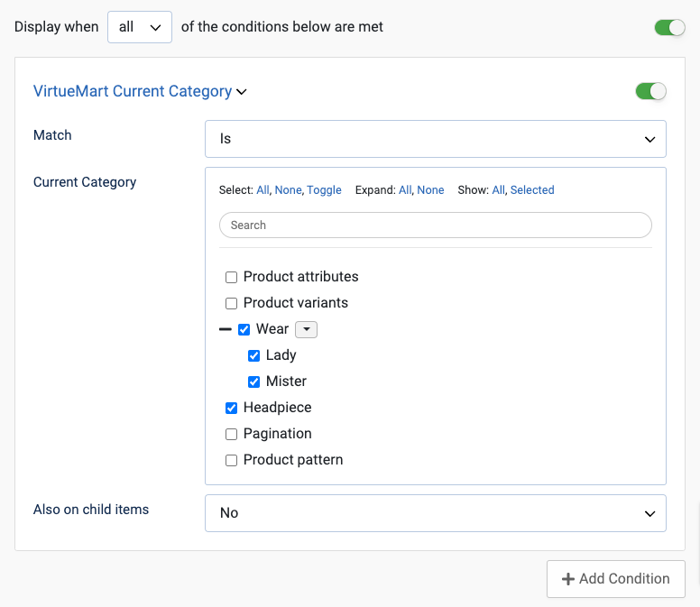Viewport: 700px width, 607px height.
Task: Collapse the Wear tree branch
Action: point(225,329)
